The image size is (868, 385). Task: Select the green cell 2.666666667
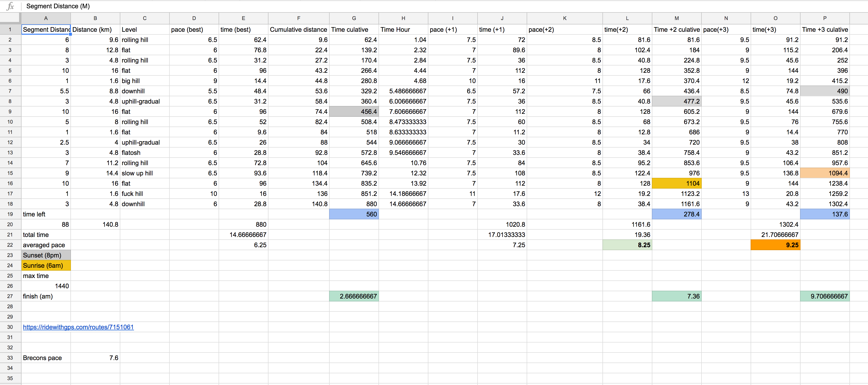pyautogui.click(x=354, y=297)
